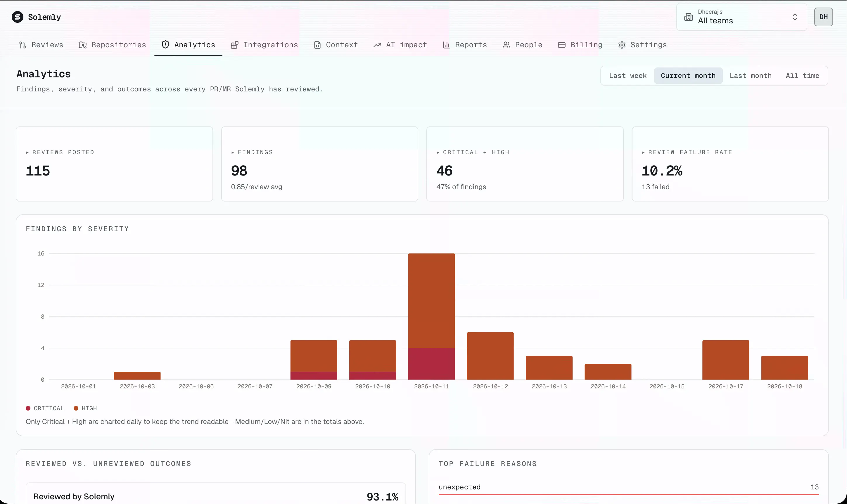This screenshot has height=504, width=847.
Task: Open the Billing tab
Action: (580, 45)
